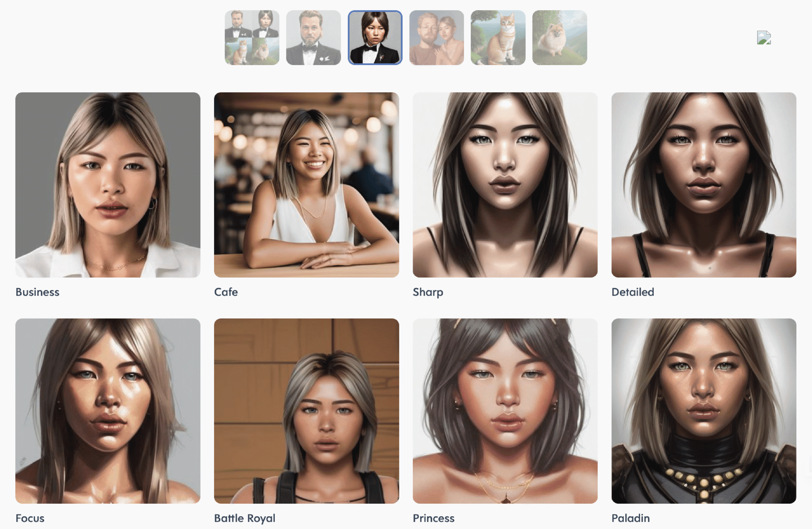
Task: Open the Detailed style image
Action: click(x=704, y=185)
